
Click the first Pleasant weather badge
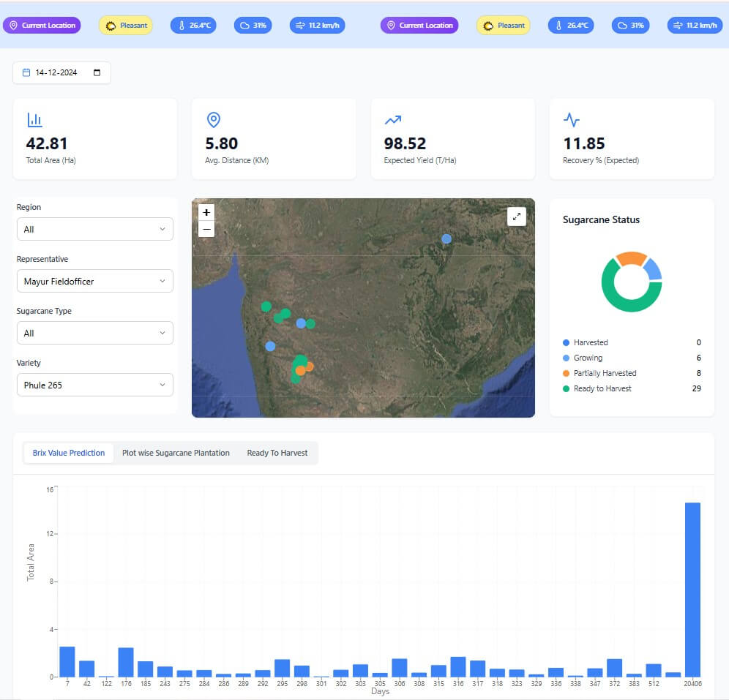point(126,26)
